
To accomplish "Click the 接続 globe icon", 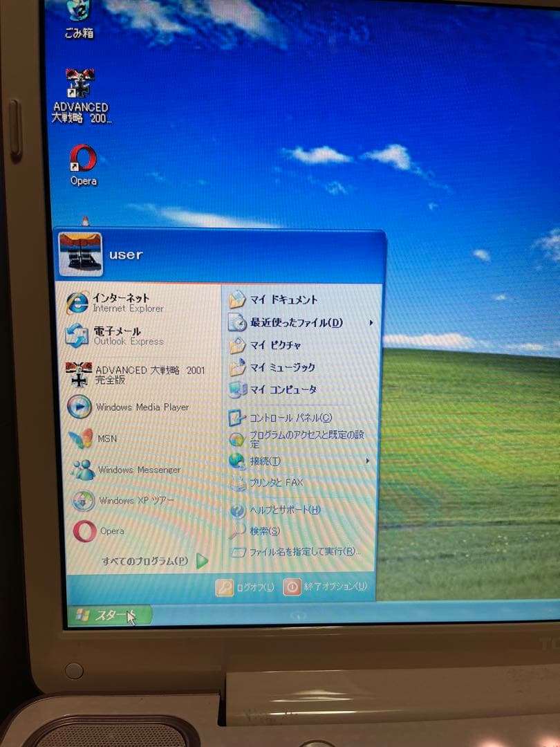I will point(236,461).
